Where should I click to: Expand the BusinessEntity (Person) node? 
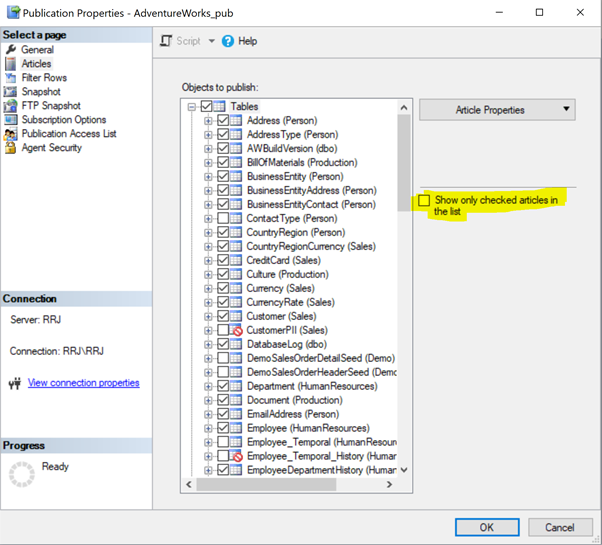click(208, 177)
